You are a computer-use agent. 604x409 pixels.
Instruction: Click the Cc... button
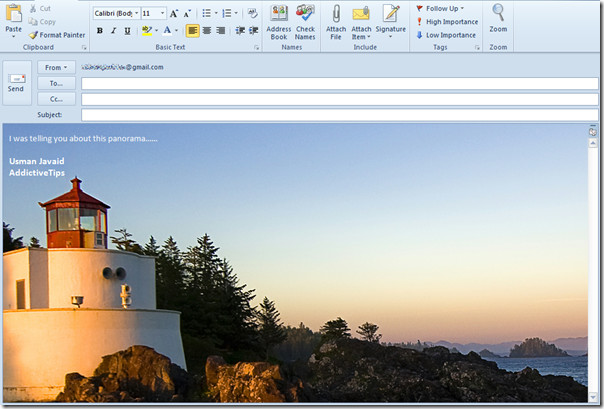(56, 99)
